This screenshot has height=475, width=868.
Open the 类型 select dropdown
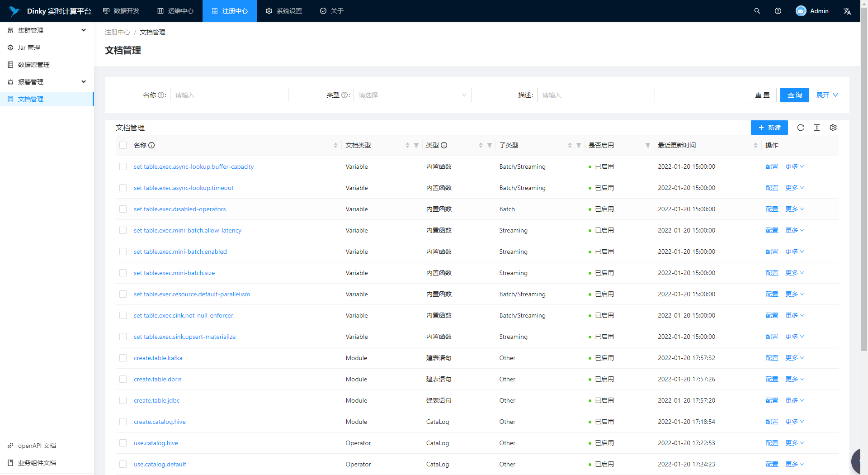(412, 95)
